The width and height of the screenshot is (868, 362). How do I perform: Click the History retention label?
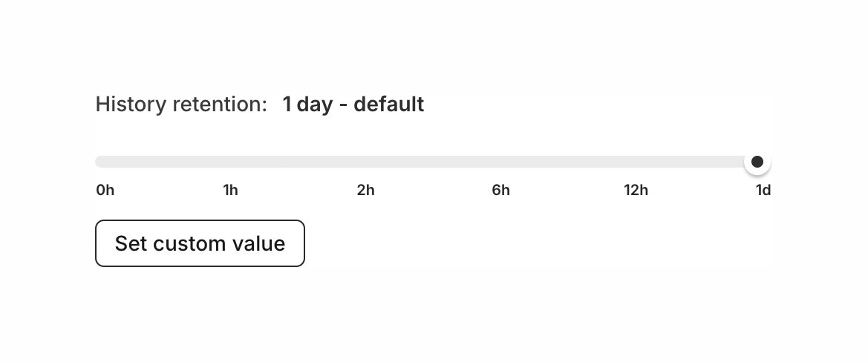pyautogui.click(x=181, y=105)
